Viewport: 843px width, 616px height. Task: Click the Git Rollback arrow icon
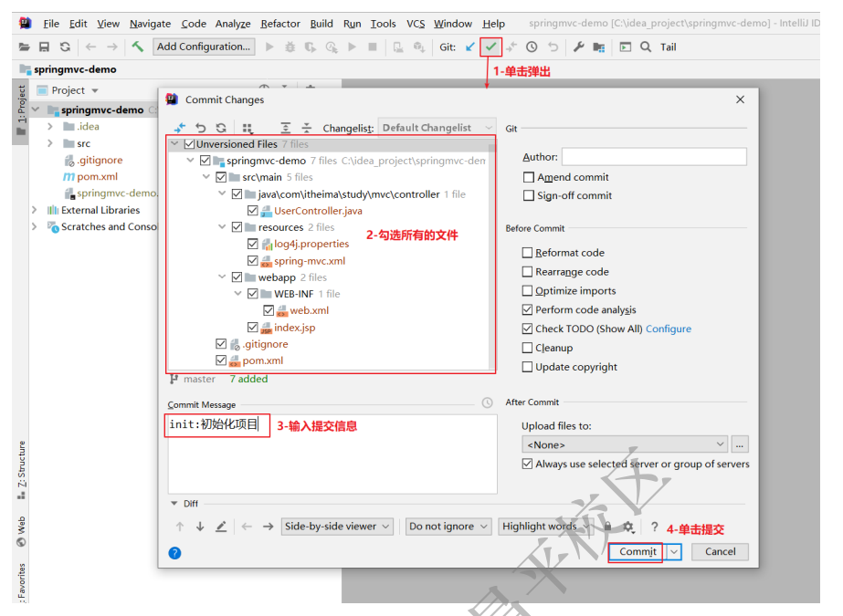[553, 47]
